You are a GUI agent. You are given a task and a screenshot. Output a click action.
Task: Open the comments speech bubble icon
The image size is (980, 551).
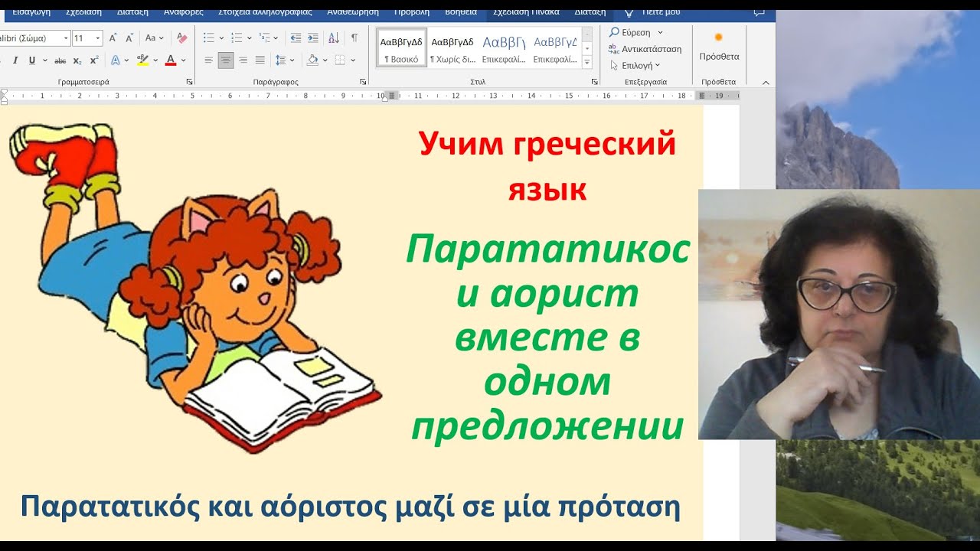point(759,12)
